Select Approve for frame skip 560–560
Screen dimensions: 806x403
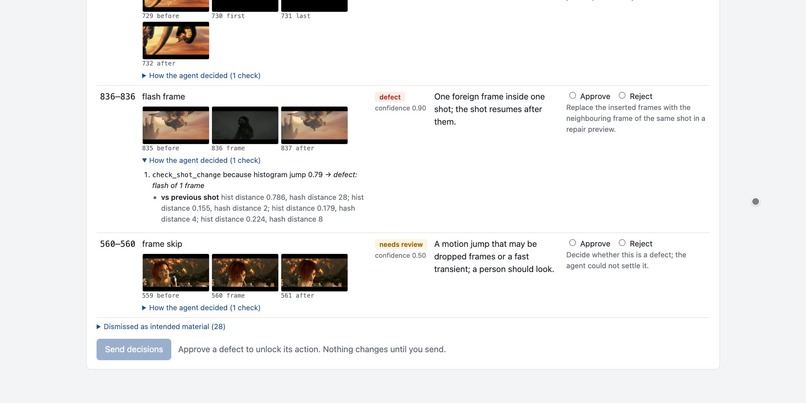point(573,243)
